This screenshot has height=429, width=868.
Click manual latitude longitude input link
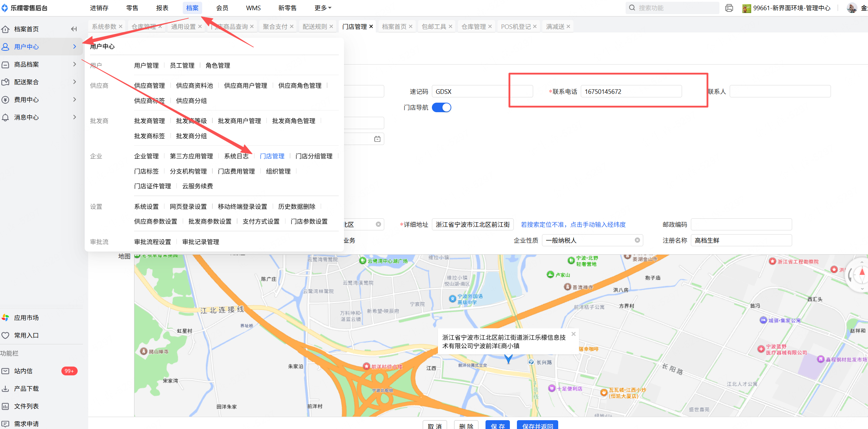(573, 224)
